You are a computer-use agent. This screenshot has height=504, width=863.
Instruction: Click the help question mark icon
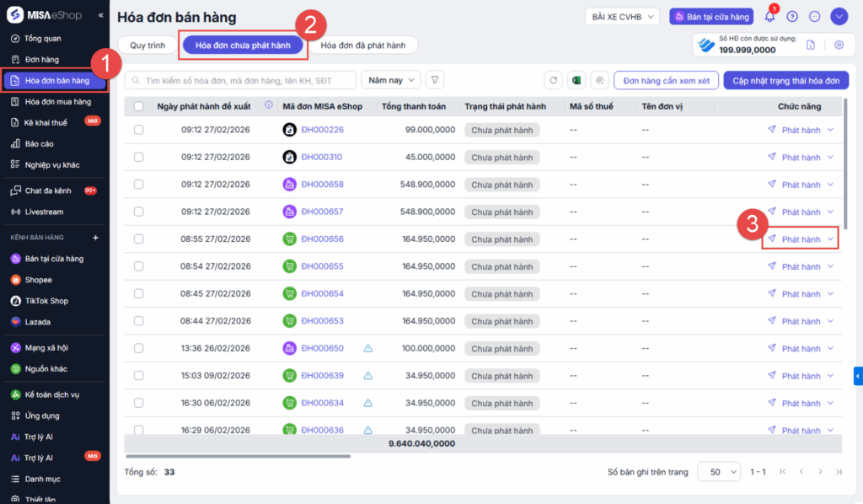(792, 16)
